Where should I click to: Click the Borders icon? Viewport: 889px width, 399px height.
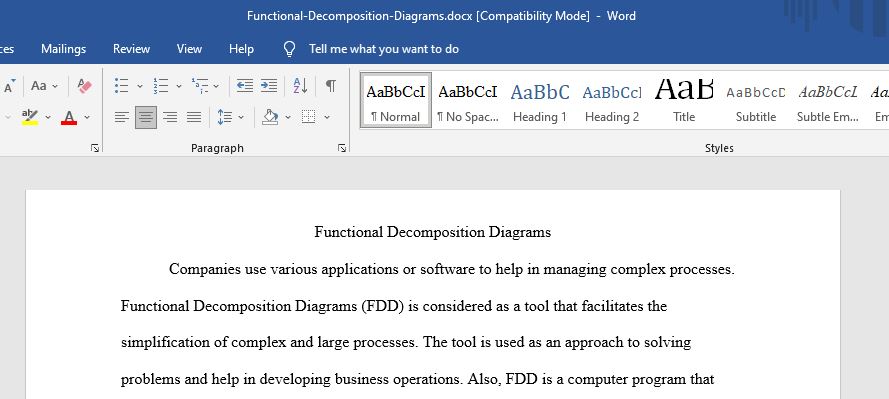click(x=308, y=117)
